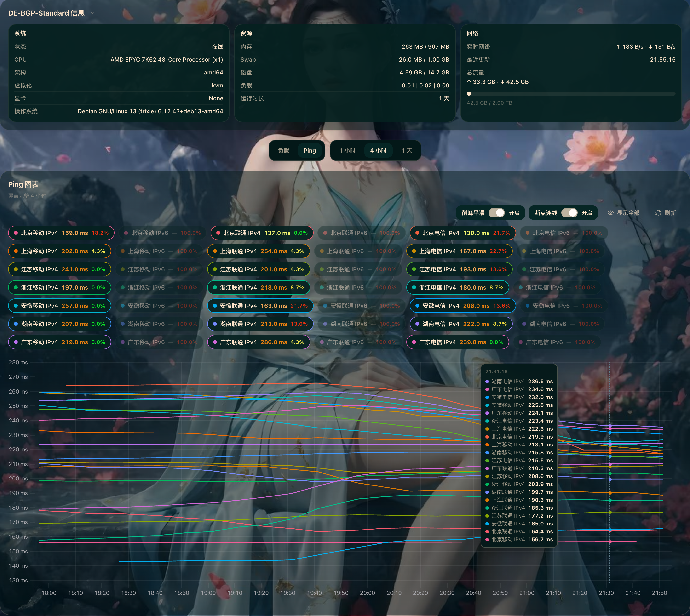Toggle the 上海移动 IPv4 series chip
690x616 pixels.
click(x=60, y=251)
